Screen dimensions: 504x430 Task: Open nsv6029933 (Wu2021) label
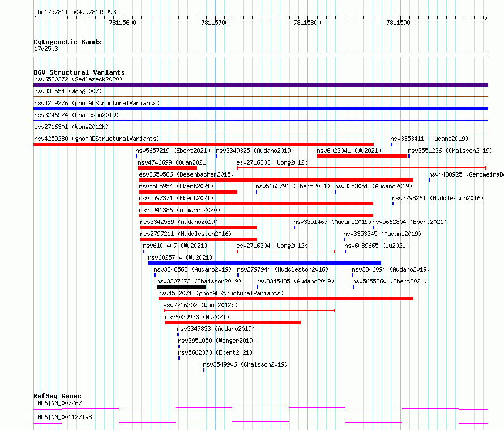(x=197, y=317)
